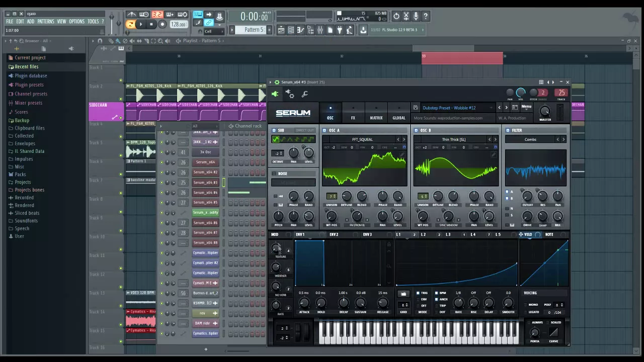Enable the MONO voicing checkbox
Viewport: 644px width, 362px height.
point(526,305)
